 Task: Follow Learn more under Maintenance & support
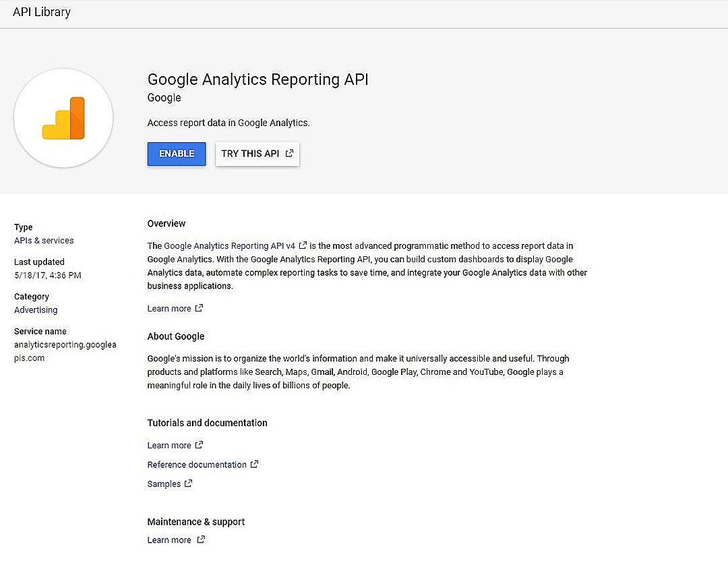[x=169, y=540]
